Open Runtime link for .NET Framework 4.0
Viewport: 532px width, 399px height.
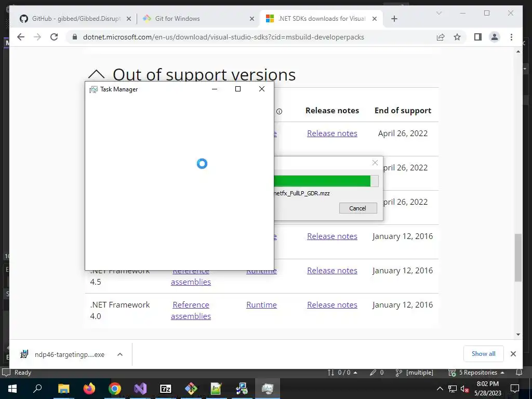(261, 304)
